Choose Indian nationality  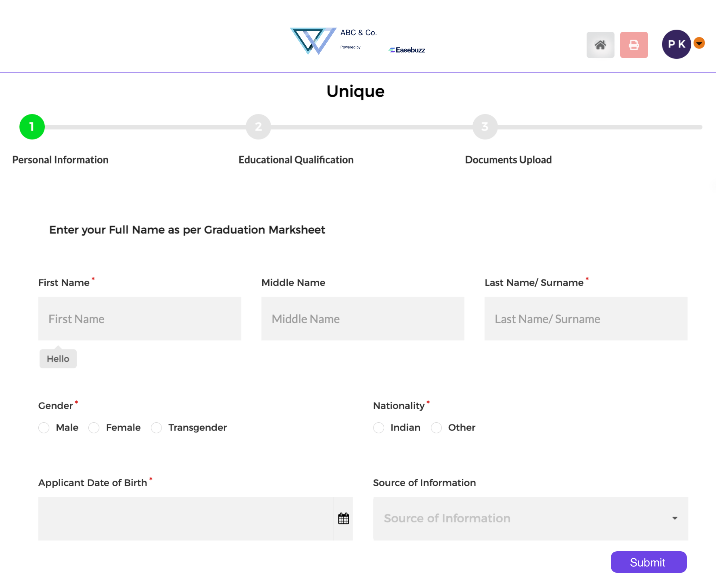[x=379, y=427]
